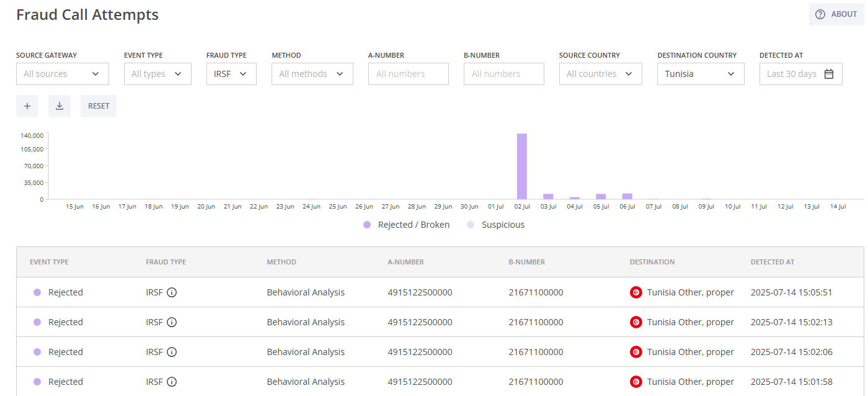Click the Tunisia destination flag icon in the top row
Image resolution: width=868 pixels, height=396 pixels.
coord(636,292)
